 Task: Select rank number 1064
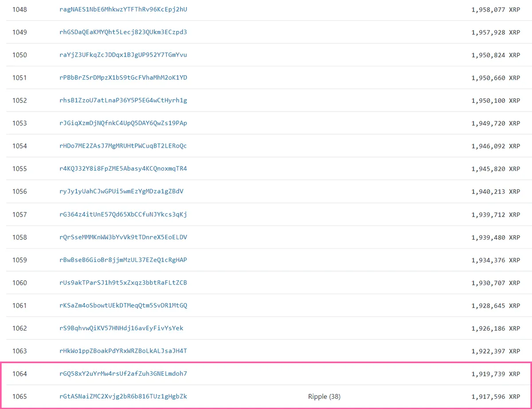pos(20,374)
